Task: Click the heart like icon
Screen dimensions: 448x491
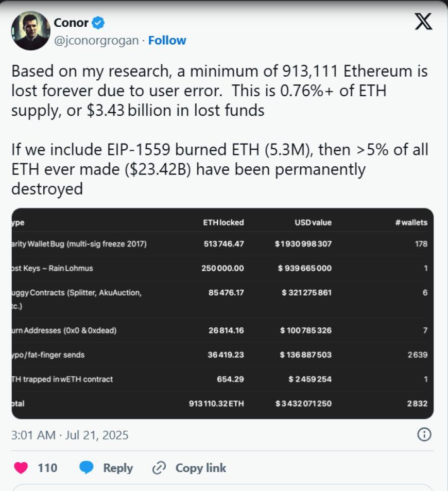Action: 21,468
